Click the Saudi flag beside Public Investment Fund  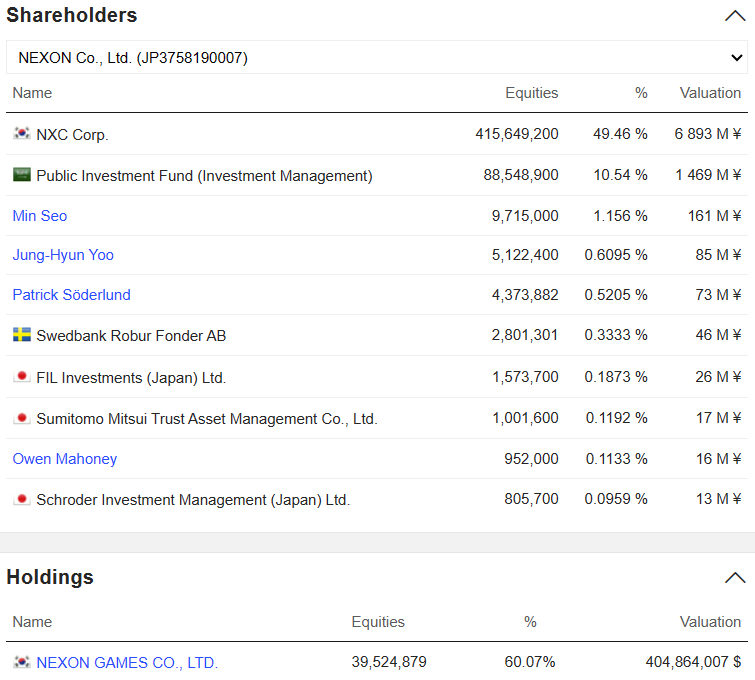pyautogui.click(x=22, y=174)
